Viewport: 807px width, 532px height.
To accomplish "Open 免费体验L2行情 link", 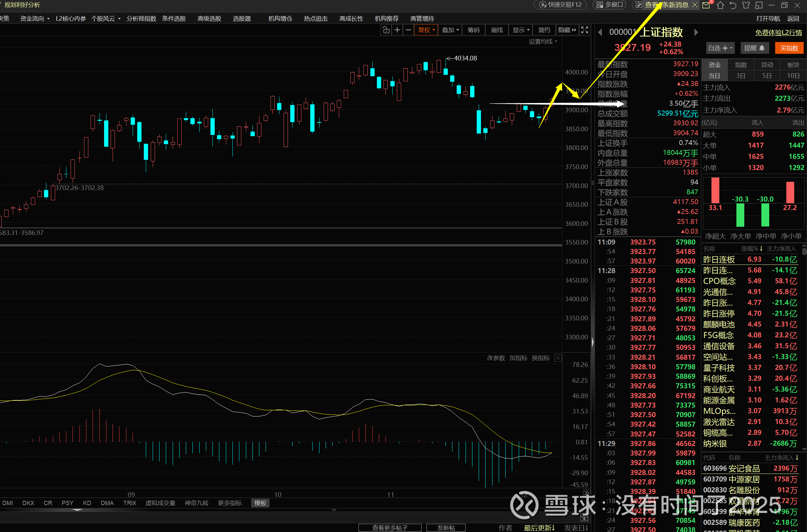I will tap(778, 32).
